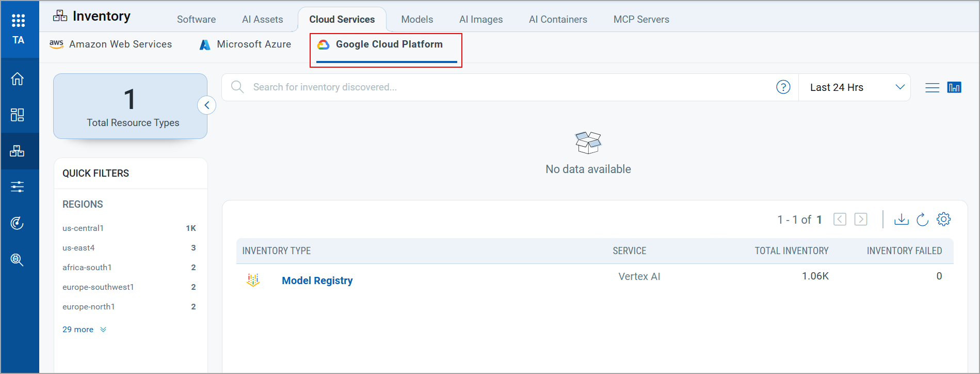Switch to chart view icon
Image resolution: width=980 pixels, height=374 pixels.
pos(954,87)
